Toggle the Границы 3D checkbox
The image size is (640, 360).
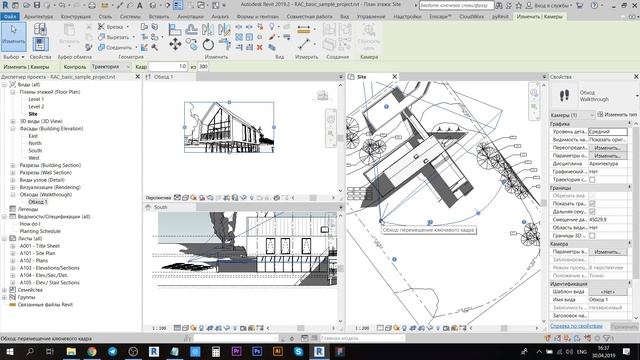click(x=592, y=236)
